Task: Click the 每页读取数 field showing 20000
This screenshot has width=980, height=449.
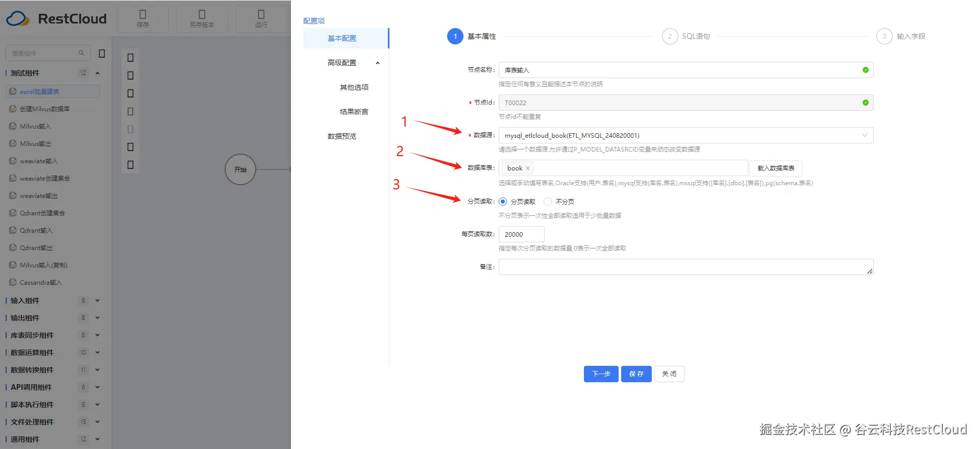Action: (x=521, y=234)
